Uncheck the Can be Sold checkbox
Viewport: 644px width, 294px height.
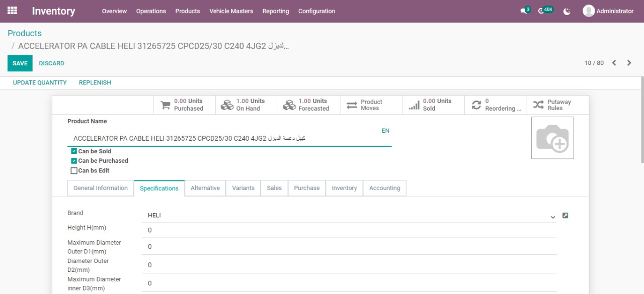click(x=74, y=151)
